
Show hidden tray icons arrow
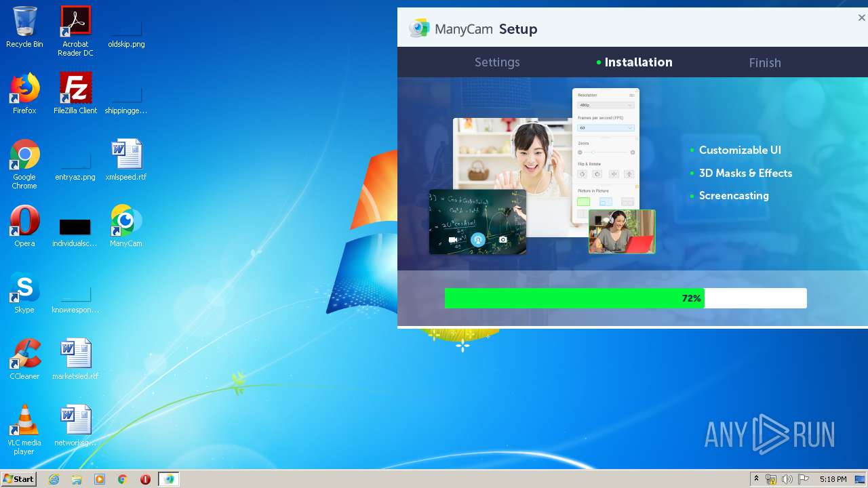756,479
